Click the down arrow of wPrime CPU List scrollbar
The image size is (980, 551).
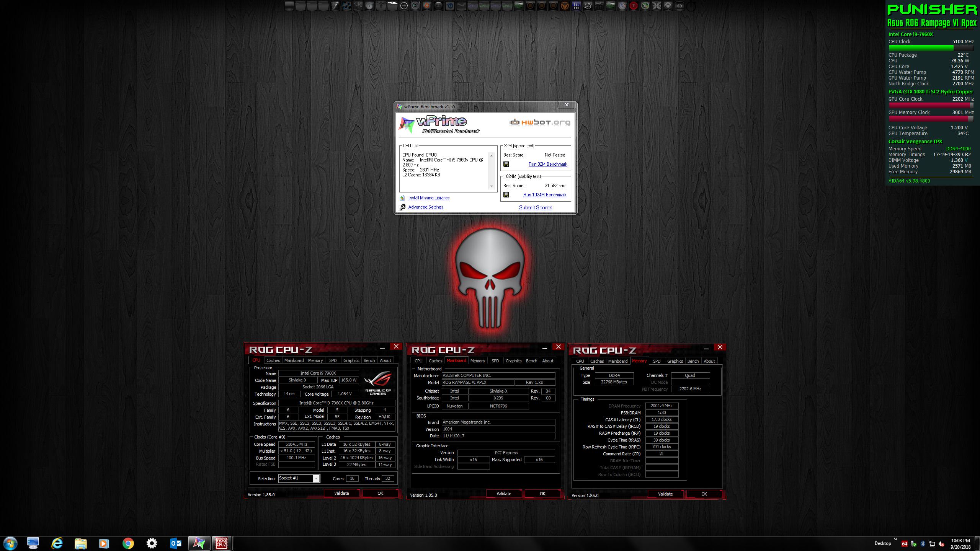(x=492, y=186)
